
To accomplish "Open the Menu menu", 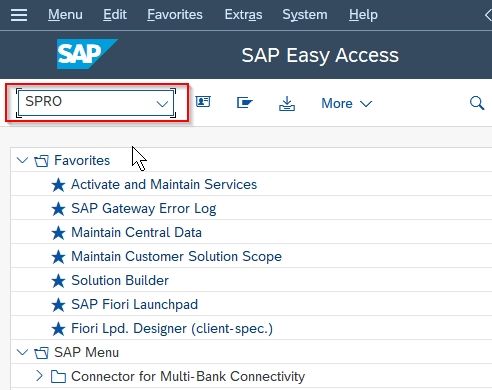I will point(65,15).
